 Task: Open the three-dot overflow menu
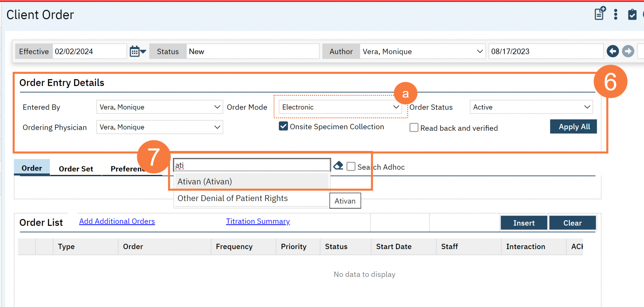coord(615,14)
